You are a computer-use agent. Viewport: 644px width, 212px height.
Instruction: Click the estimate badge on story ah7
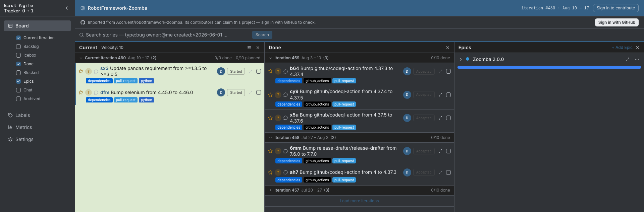pyautogui.click(x=278, y=172)
